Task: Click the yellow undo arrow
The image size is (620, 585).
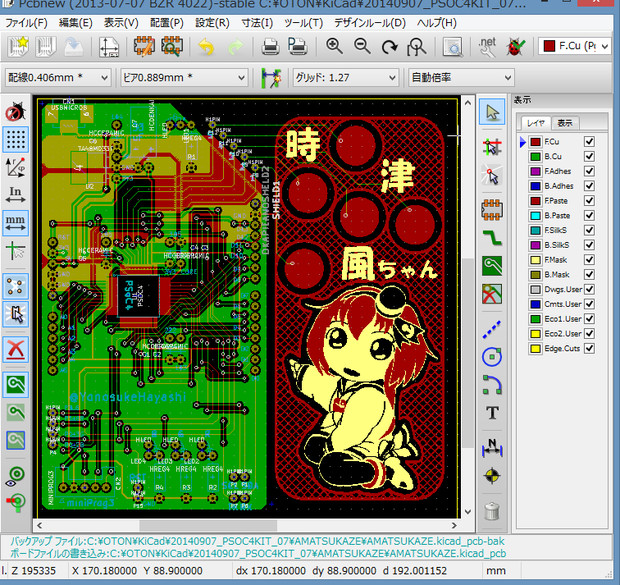Action: [x=206, y=47]
